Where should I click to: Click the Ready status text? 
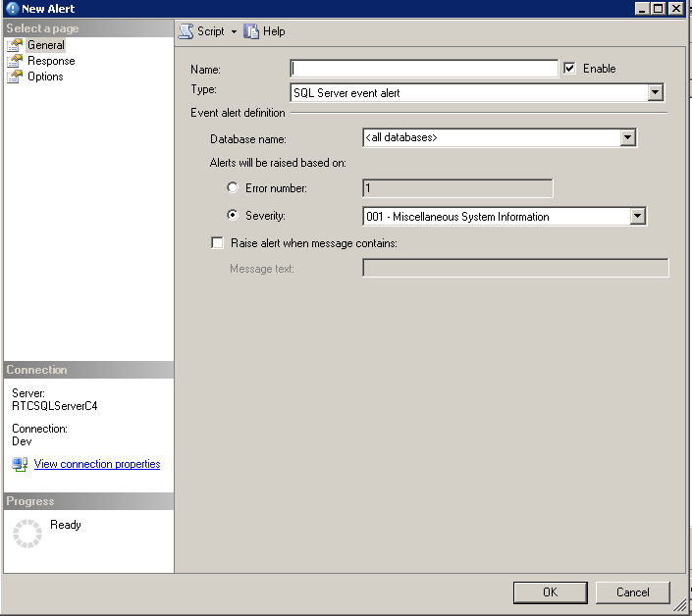point(66,525)
